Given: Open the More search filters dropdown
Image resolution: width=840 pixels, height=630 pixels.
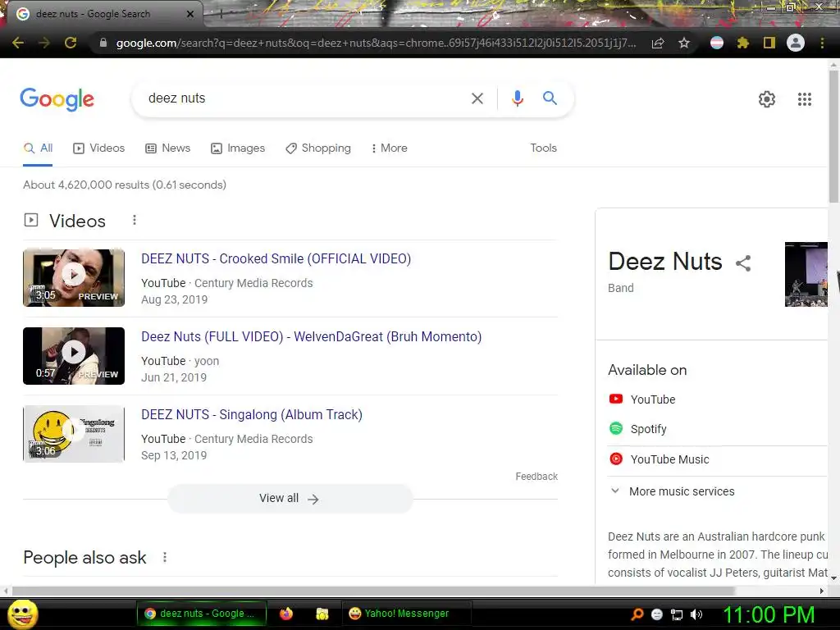Looking at the screenshot, I should 390,148.
